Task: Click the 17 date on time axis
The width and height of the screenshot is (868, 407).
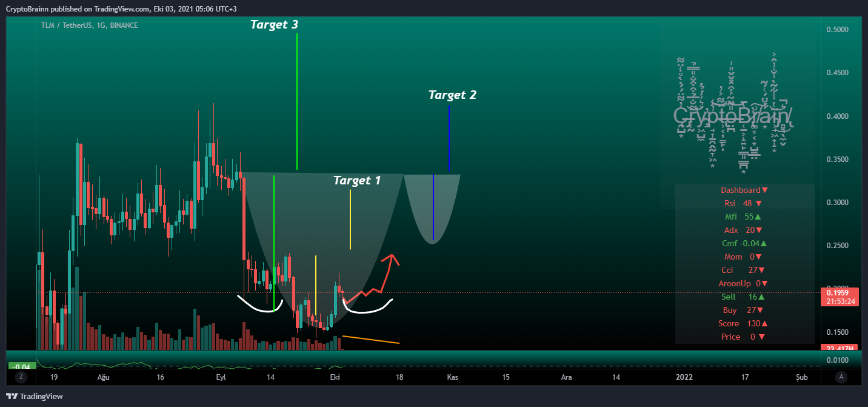Action: coord(744,377)
